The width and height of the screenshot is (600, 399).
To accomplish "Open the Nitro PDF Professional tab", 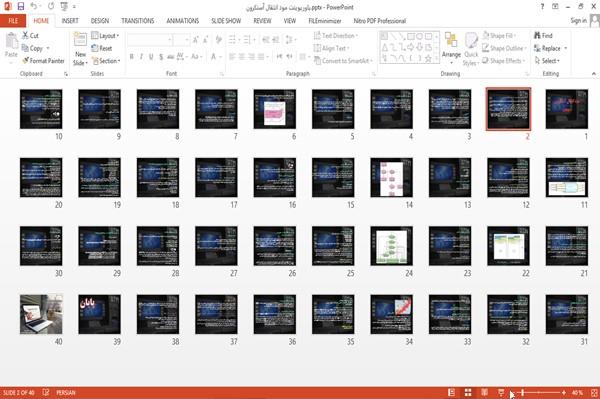I will point(380,21).
